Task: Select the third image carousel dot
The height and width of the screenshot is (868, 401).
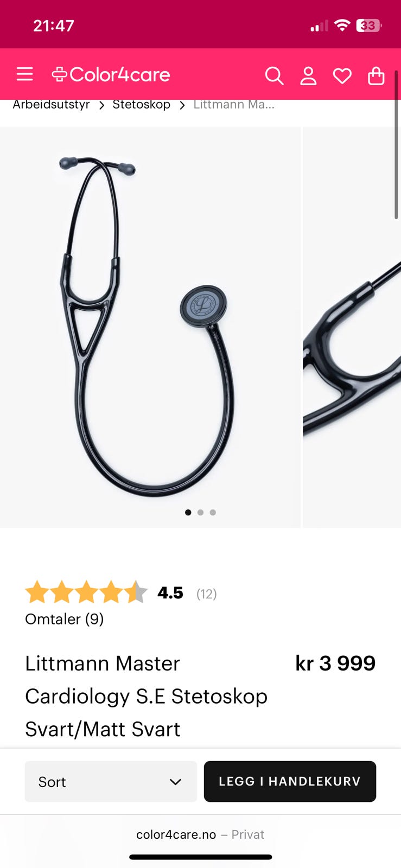Action: point(213,512)
